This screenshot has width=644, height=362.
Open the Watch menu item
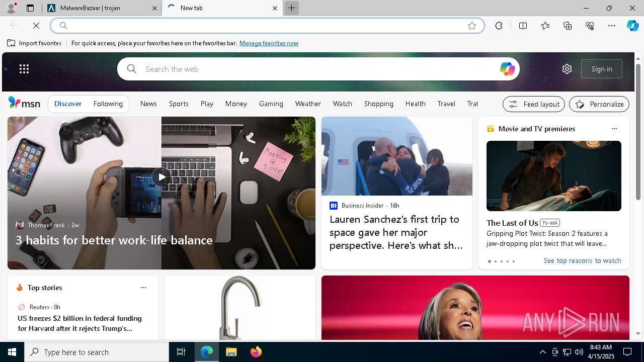click(x=342, y=104)
